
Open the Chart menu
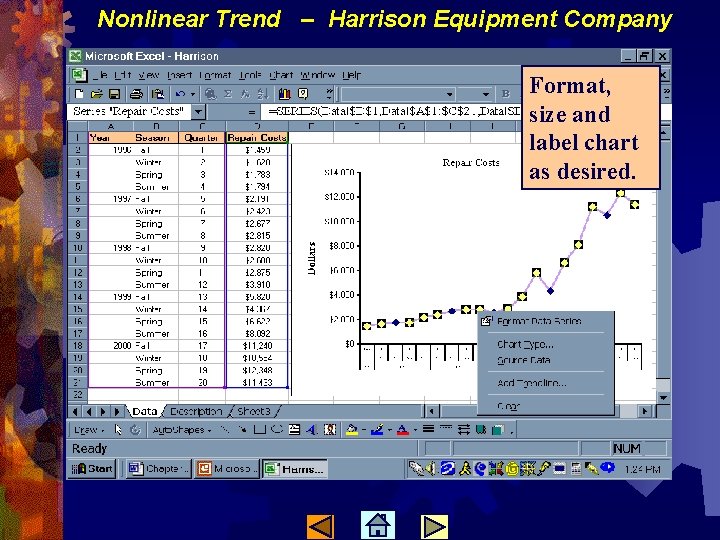point(281,75)
